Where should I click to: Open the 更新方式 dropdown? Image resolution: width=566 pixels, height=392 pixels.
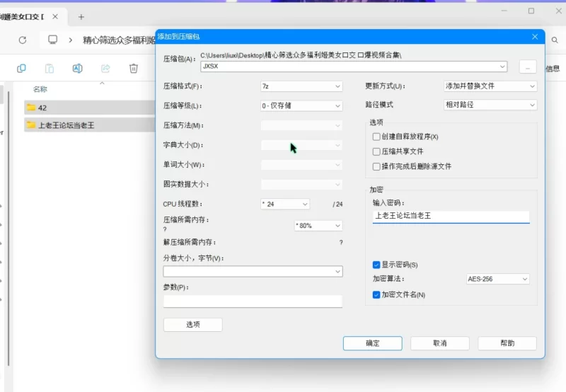490,86
